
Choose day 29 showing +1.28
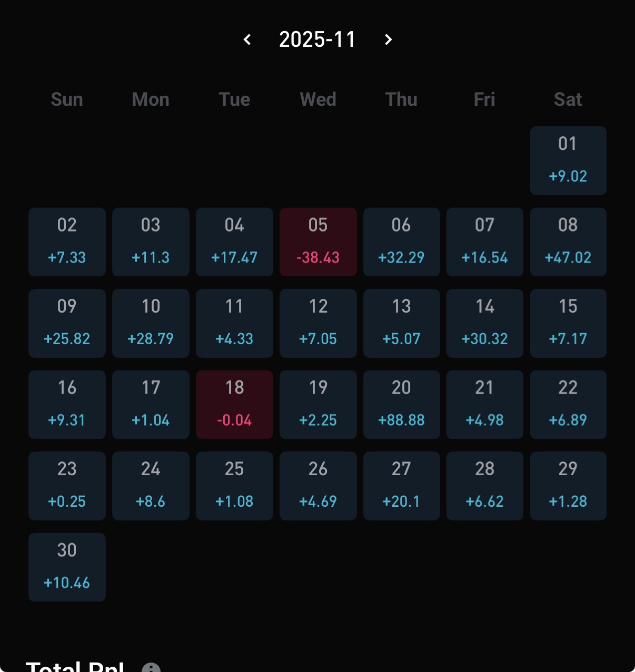[x=568, y=486]
